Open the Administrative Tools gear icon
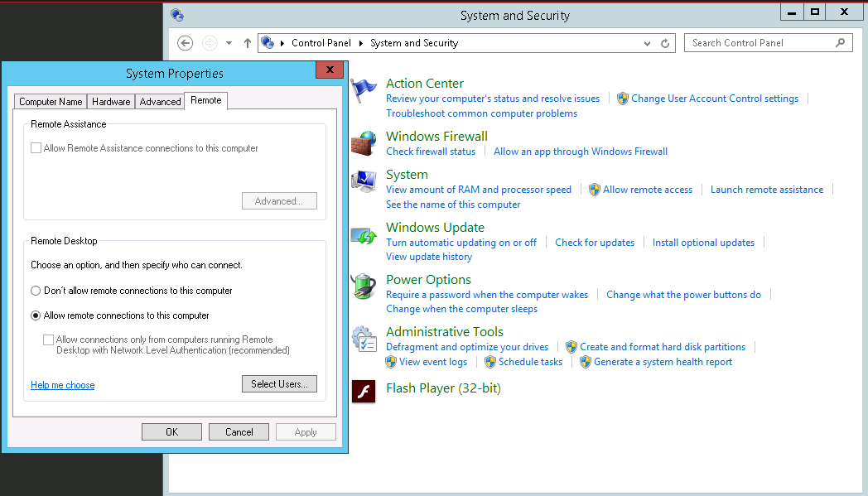This screenshot has height=496, width=868. (363, 339)
